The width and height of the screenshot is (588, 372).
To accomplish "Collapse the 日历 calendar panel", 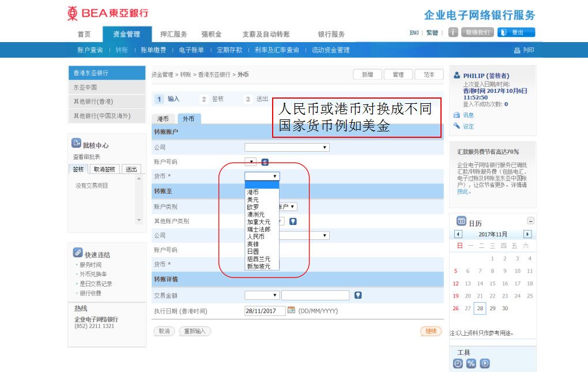I will 530,221.
